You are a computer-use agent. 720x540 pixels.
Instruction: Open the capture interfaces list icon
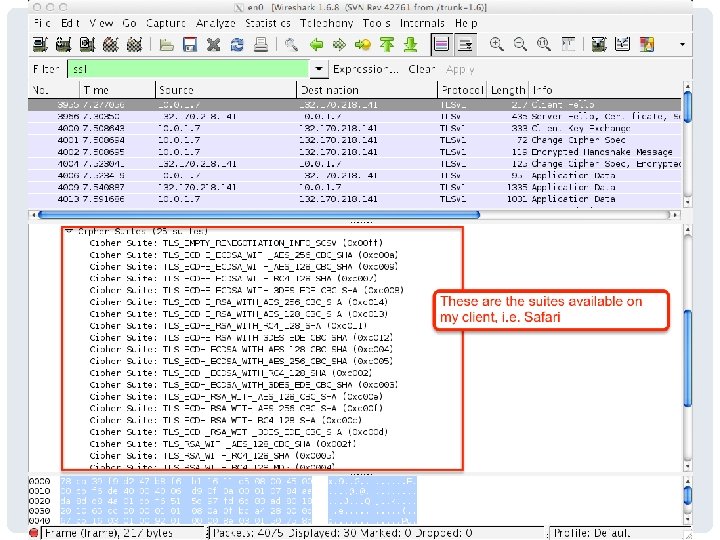coord(40,45)
